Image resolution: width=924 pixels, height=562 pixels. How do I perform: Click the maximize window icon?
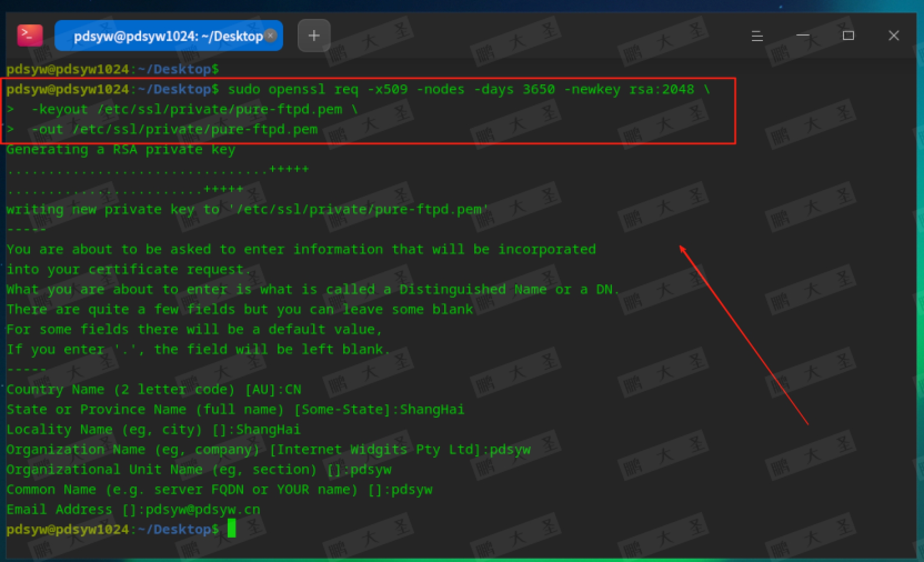click(x=848, y=36)
